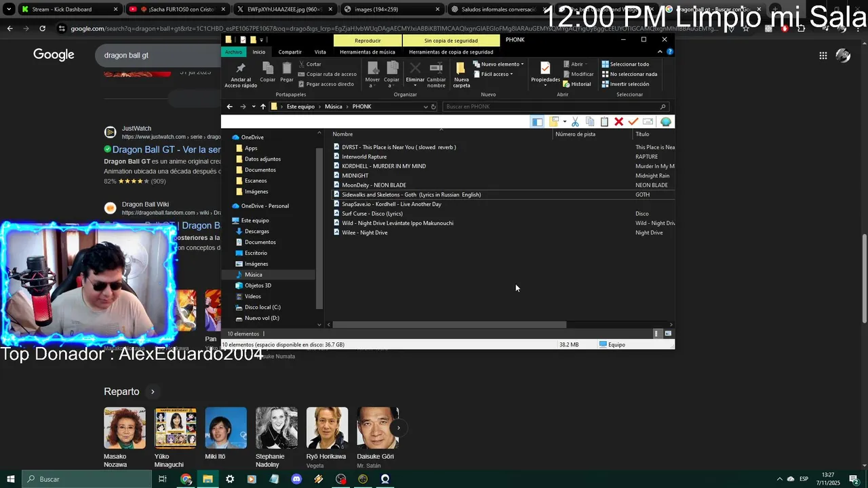Viewport: 868px width, 488px height.
Task: Toggle the preview pane toolbar icon
Action: coord(537,121)
